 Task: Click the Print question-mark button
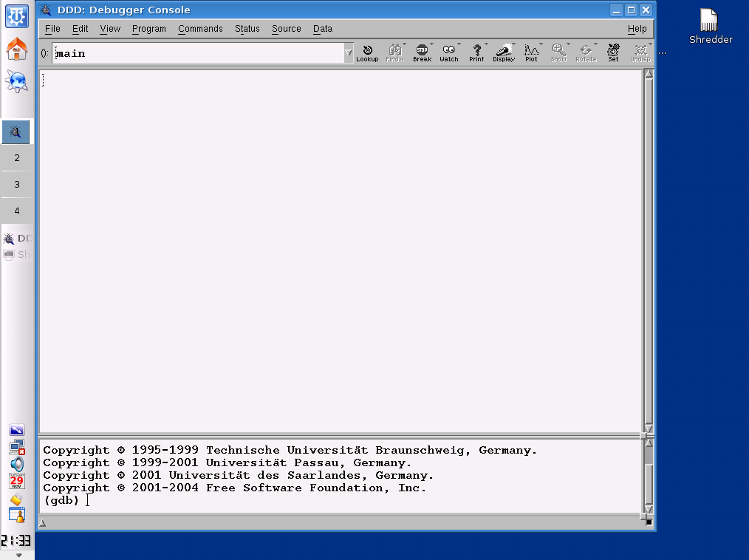(x=476, y=53)
